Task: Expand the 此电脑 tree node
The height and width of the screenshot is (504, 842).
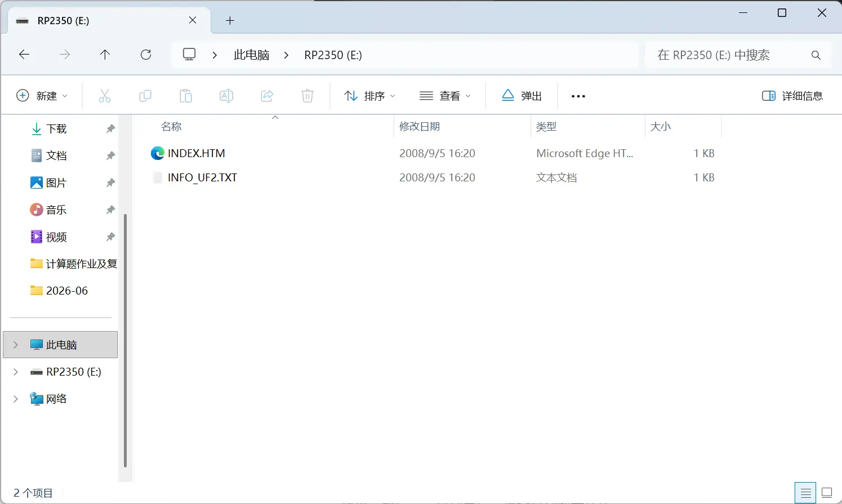Action: (16, 345)
